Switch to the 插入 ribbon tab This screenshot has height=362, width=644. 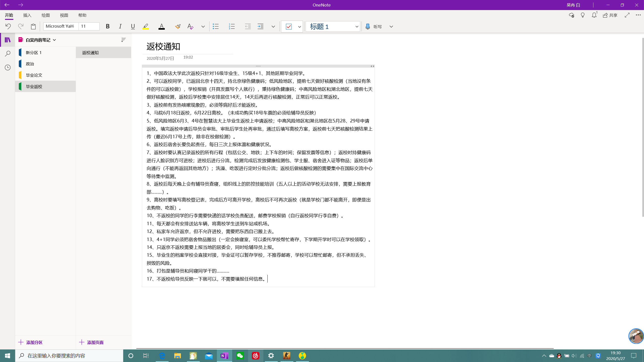click(x=27, y=15)
